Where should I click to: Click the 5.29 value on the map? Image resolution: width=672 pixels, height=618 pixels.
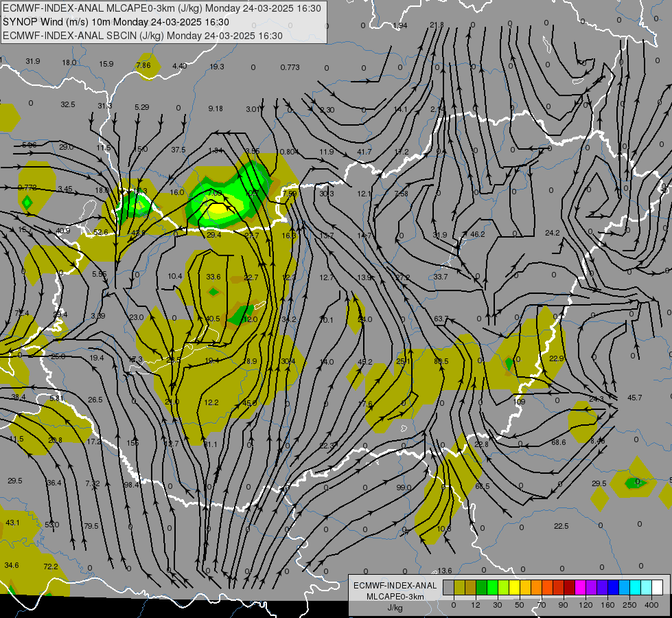coord(142,107)
